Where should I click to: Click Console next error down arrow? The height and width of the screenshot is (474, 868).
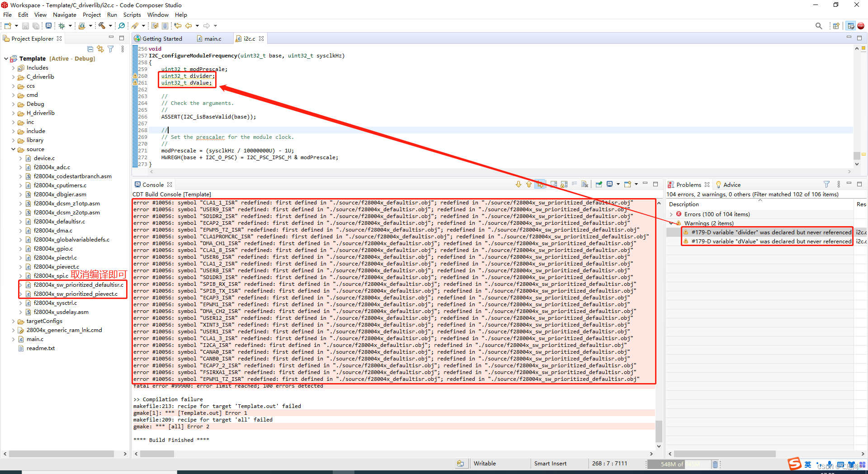coord(519,184)
